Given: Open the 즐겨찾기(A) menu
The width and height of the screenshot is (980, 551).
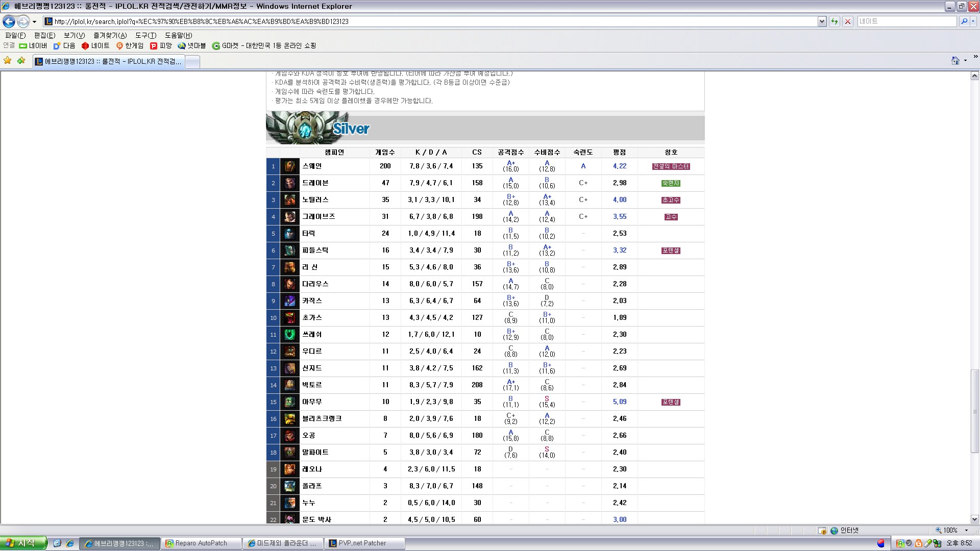Looking at the screenshot, I should click(x=110, y=35).
